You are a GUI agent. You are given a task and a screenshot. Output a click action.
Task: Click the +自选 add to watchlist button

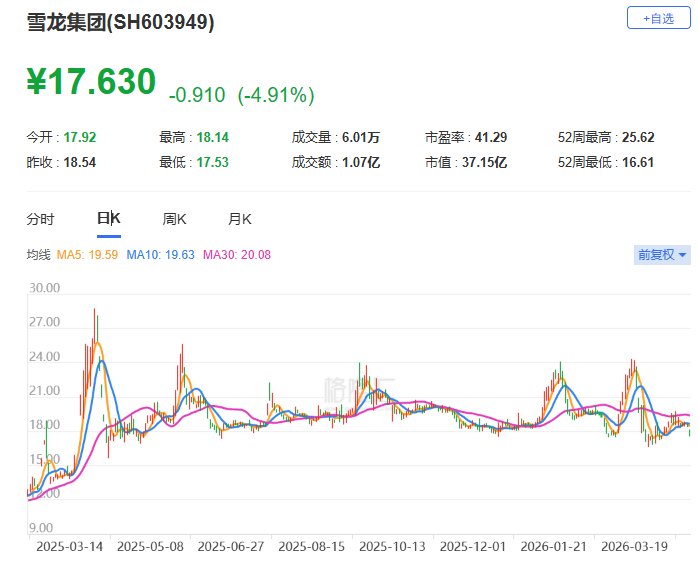pos(658,18)
